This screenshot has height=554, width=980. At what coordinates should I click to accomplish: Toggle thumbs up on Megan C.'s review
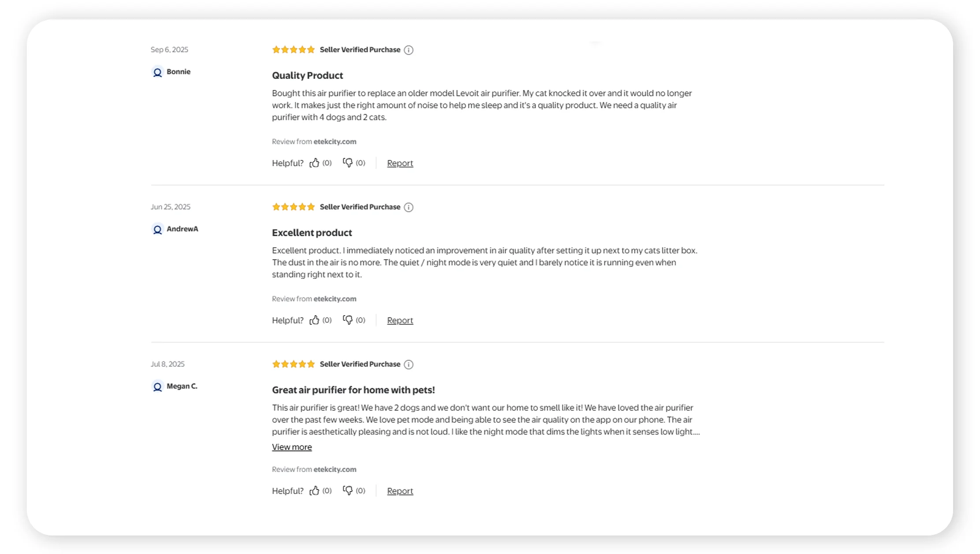click(x=314, y=491)
